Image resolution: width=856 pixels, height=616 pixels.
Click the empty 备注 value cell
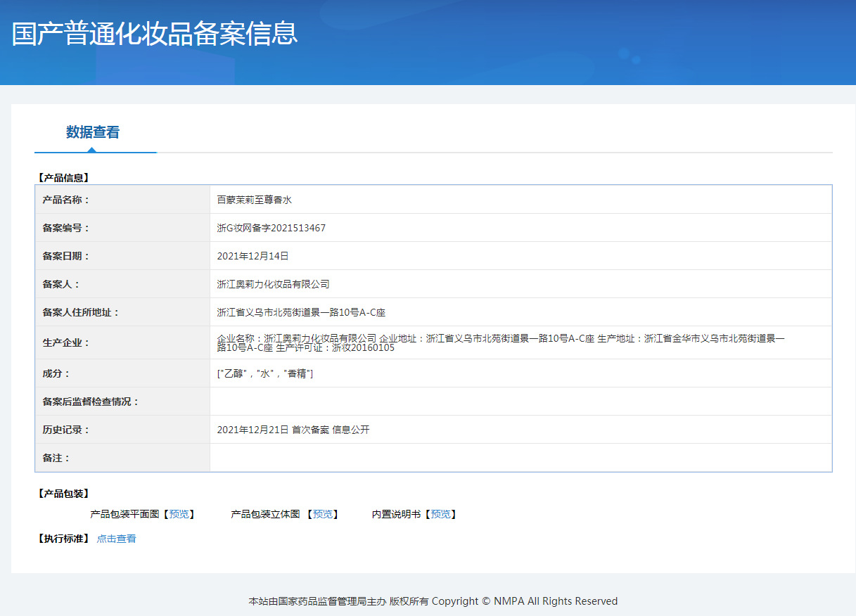pos(520,458)
